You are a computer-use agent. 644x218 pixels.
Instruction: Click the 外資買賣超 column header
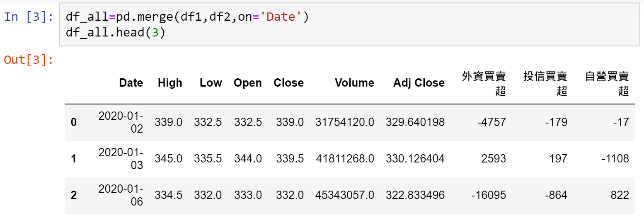pyautogui.click(x=484, y=83)
